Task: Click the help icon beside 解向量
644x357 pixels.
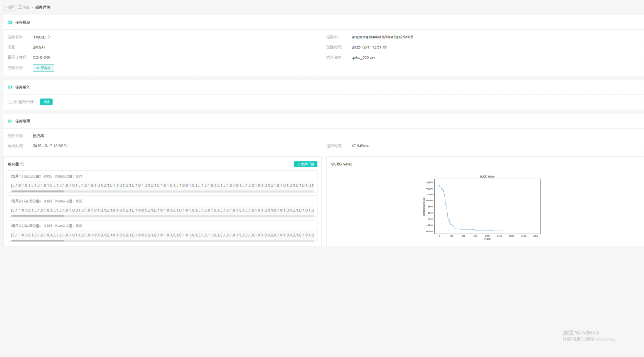Action: (22, 164)
